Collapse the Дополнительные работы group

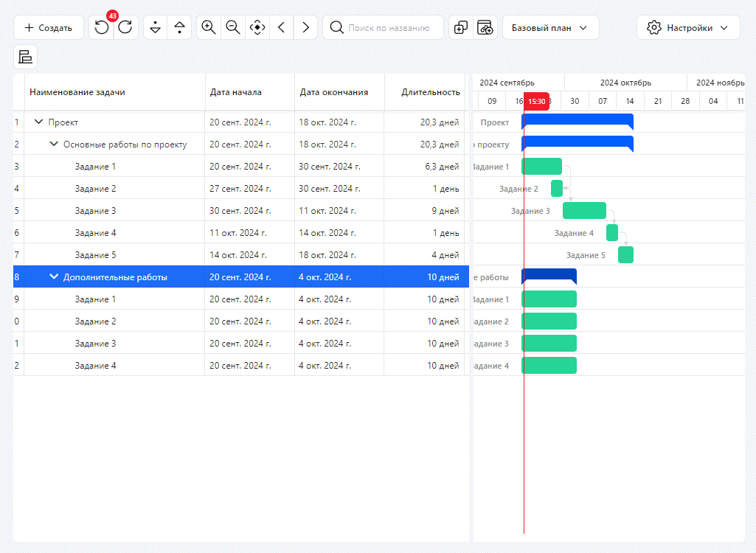point(54,276)
